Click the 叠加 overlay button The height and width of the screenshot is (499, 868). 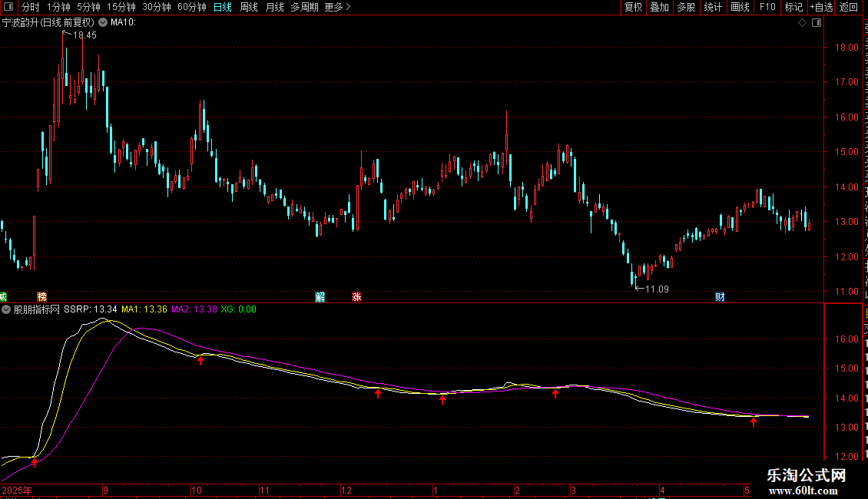click(660, 7)
